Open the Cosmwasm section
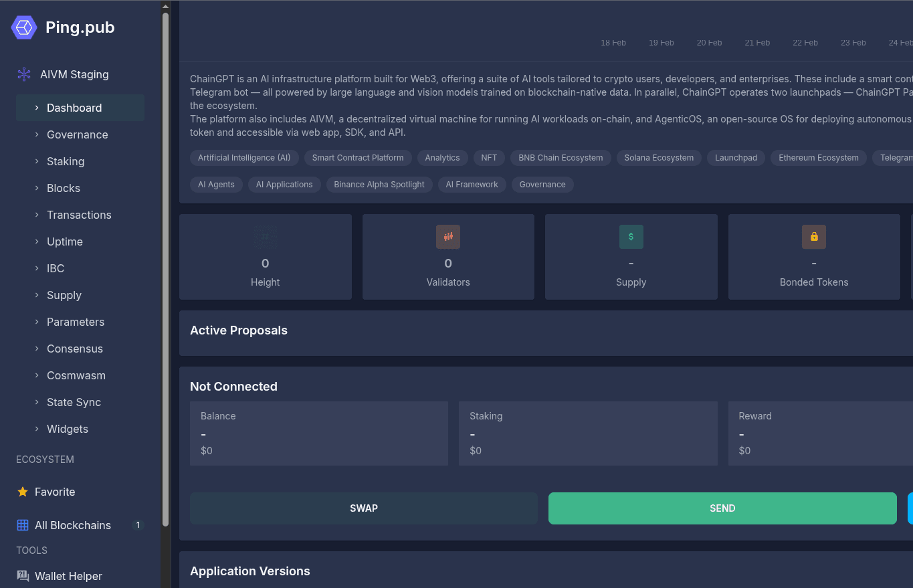The height and width of the screenshot is (588, 913). pyautogui.click(x=80, y=375)
